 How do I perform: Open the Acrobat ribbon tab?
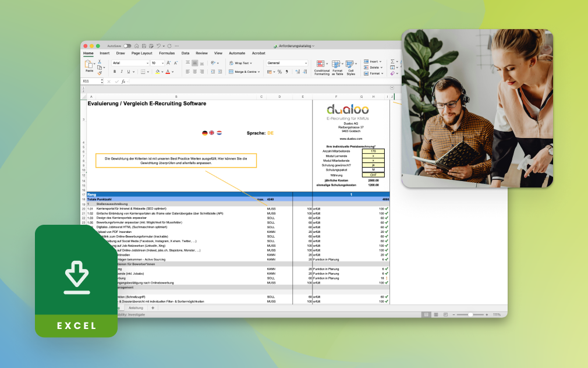258,53
